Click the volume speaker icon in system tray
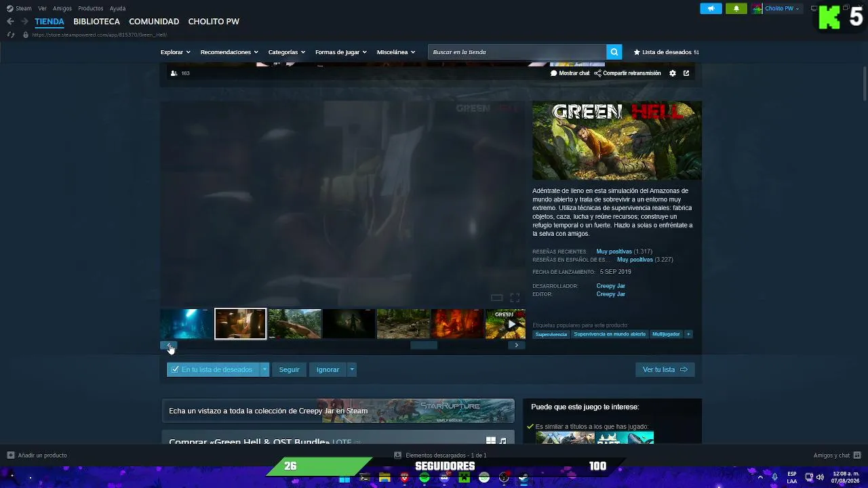This screenshot has width=868, height=488. [x=819, y=477]
